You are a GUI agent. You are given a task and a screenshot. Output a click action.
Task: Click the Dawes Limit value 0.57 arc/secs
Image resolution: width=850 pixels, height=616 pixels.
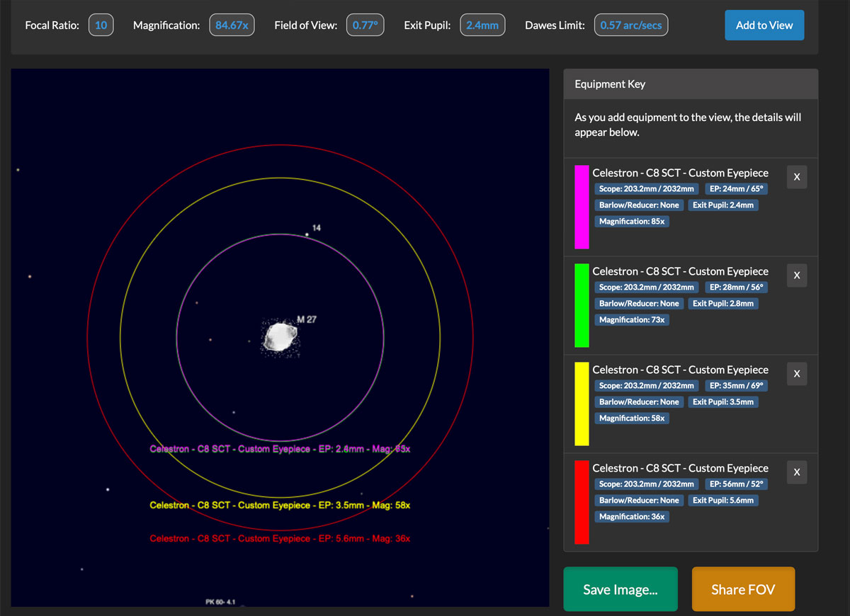[630, 25]
